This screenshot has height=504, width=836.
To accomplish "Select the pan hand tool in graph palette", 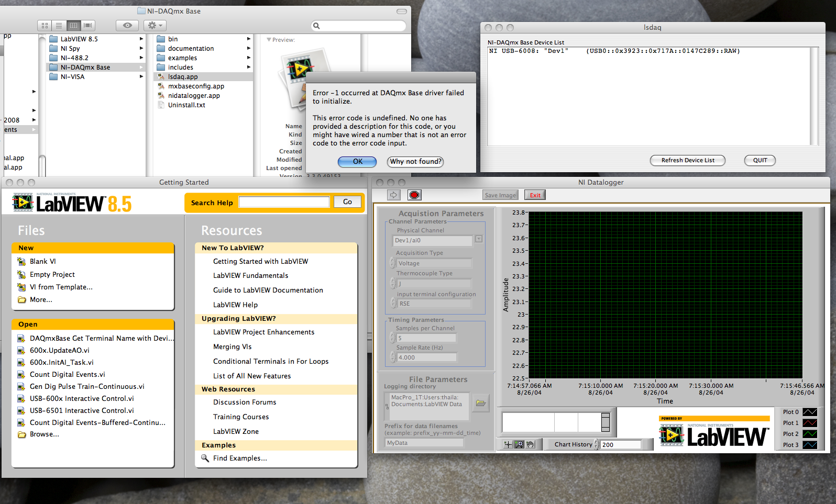I will click(530, 444).
